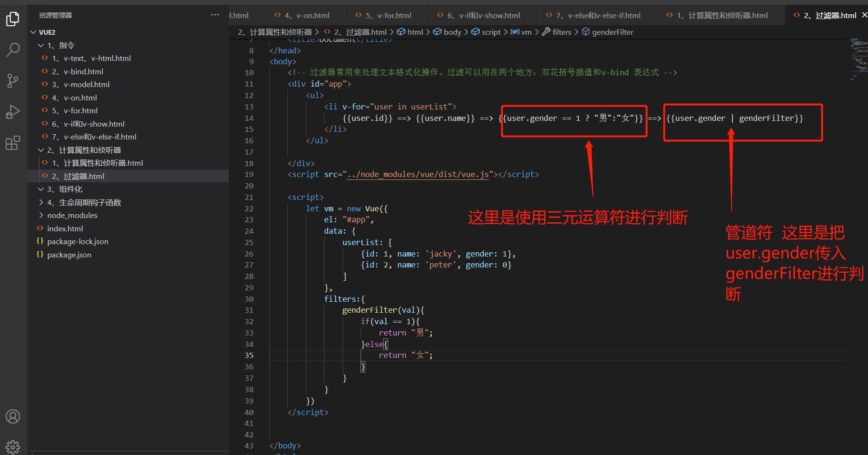Image resolution: width=868 pixels, height=455 pixels.
Task: Click line number 35 in gutter
Action: tap(249, 356)
